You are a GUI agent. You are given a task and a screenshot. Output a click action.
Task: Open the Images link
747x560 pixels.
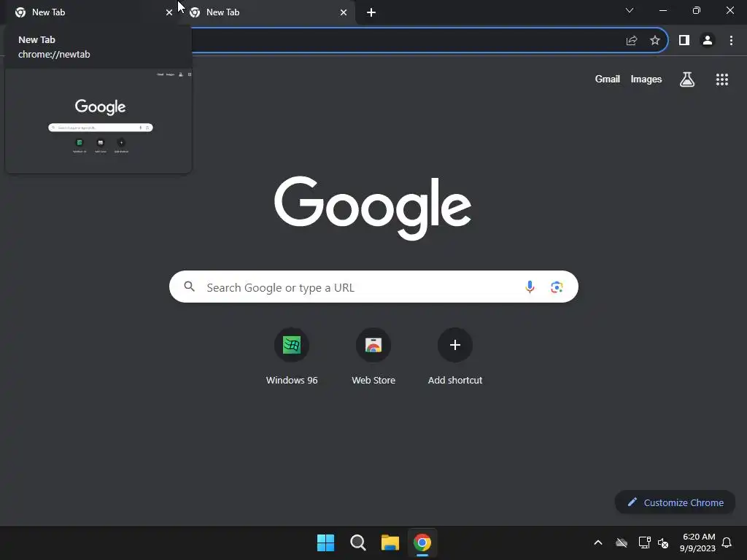coord(646,79)
